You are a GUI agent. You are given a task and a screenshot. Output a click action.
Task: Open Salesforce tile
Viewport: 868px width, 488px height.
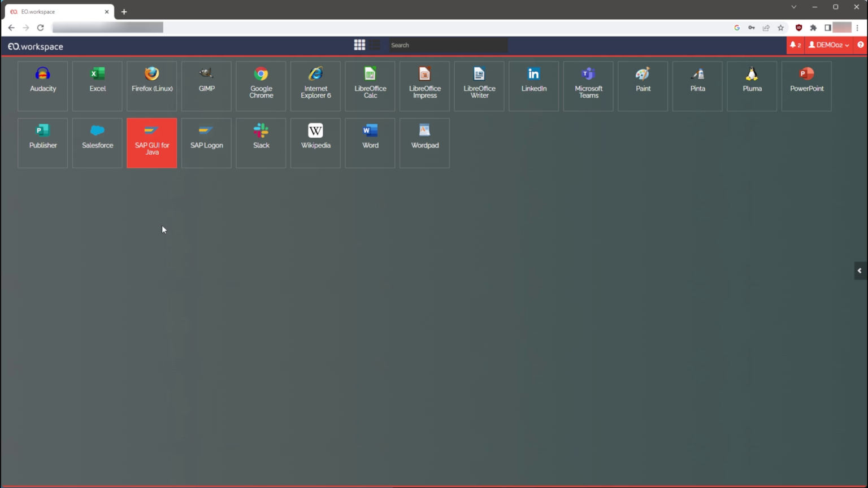pyautogui.click(x=97, y=143)
